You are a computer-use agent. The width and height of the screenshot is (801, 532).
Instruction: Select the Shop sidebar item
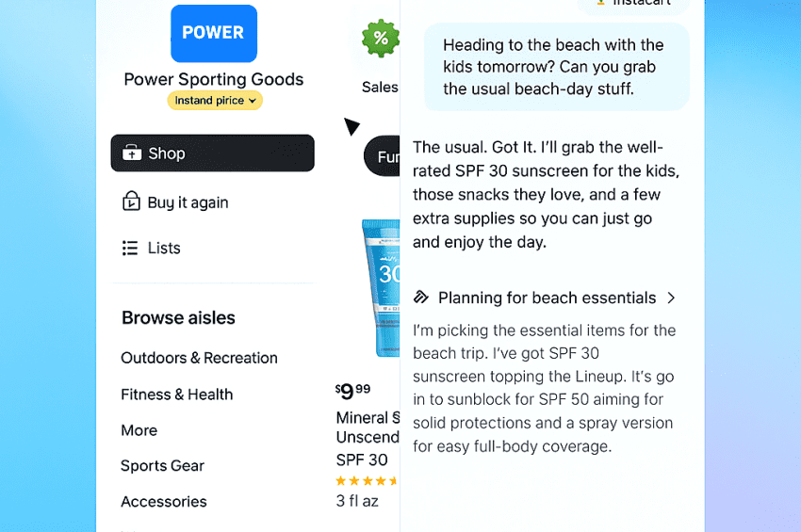212,153
